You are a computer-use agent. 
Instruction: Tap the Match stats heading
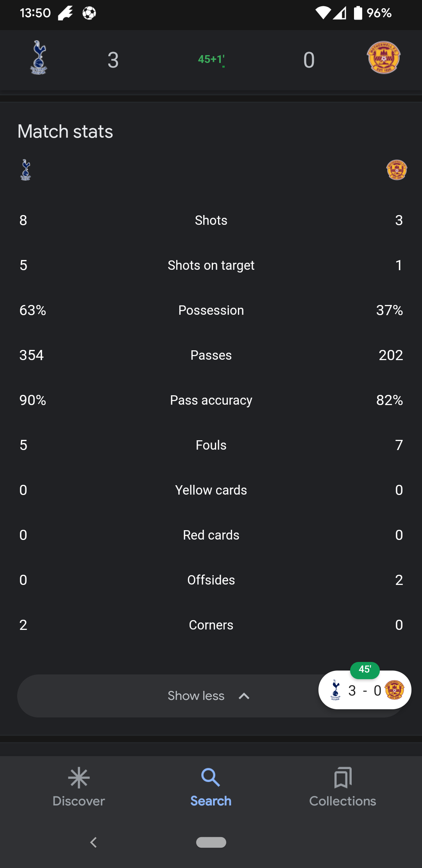click(x=65, y=131)
